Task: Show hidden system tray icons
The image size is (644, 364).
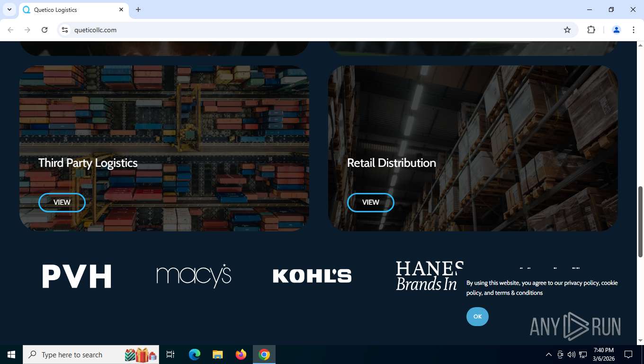Action: click(549, 355)
